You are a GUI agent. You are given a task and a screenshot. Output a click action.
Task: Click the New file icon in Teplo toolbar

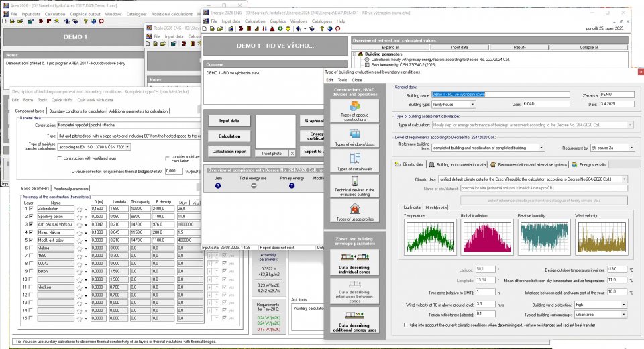click(x=148, y=43)
